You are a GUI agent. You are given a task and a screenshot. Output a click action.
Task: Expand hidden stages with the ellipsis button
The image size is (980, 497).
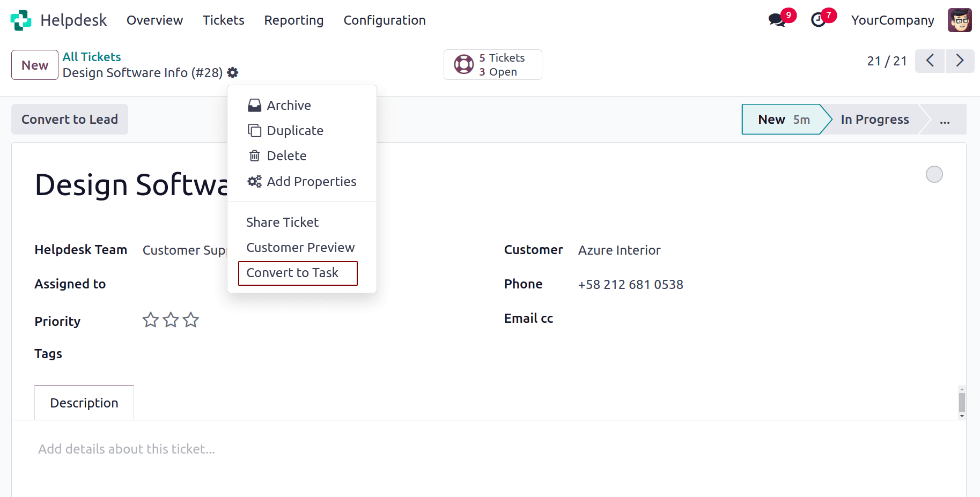pos(944,120)
